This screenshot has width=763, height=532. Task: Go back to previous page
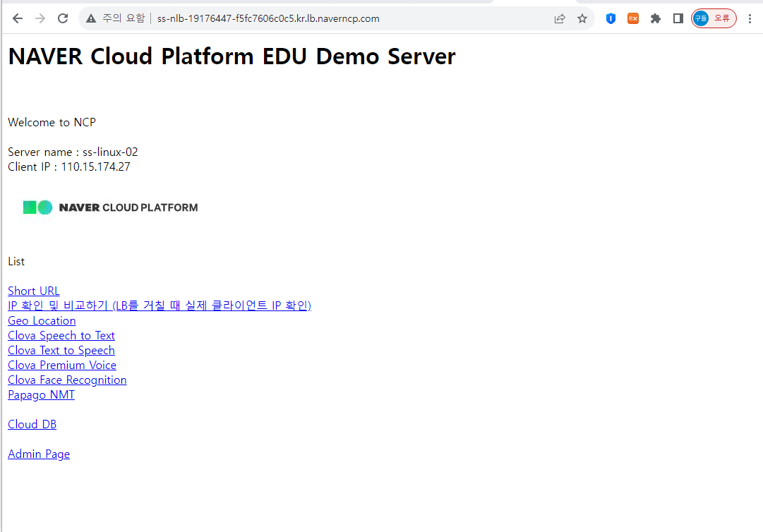(18, 18)
